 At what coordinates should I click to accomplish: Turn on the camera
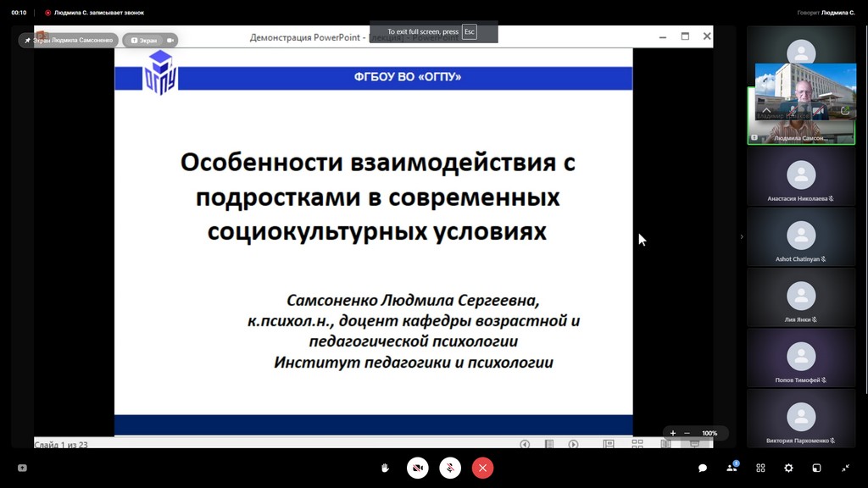coord(417,468)
